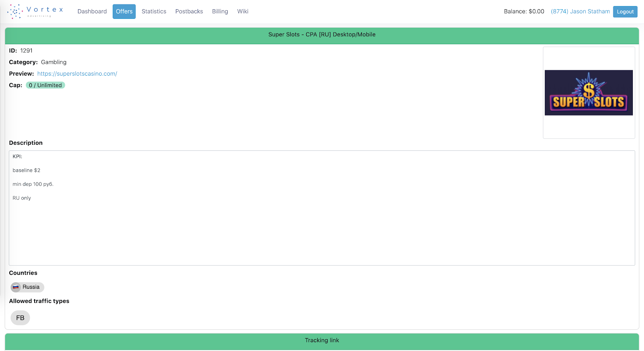Click the Russia flag icon
This screenshot has height=351, width=644.
[16, 287]
